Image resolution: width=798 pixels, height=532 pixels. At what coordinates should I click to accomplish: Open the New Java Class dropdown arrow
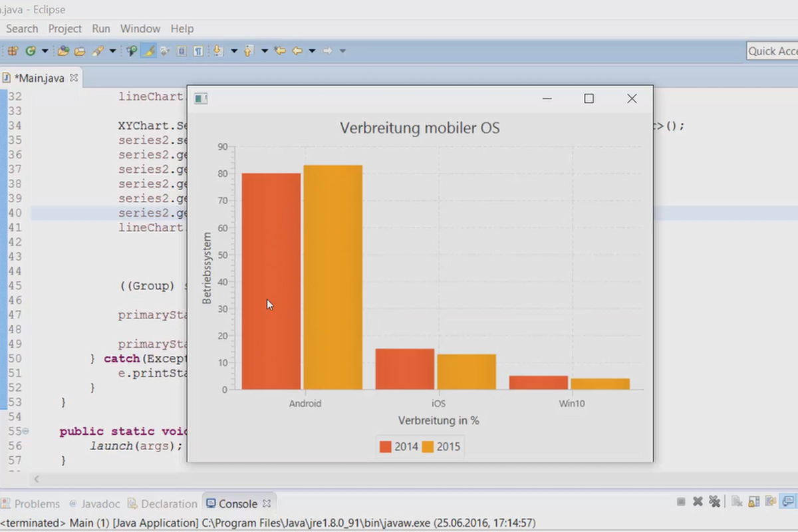pyautogui.click(x=45, y=51)
